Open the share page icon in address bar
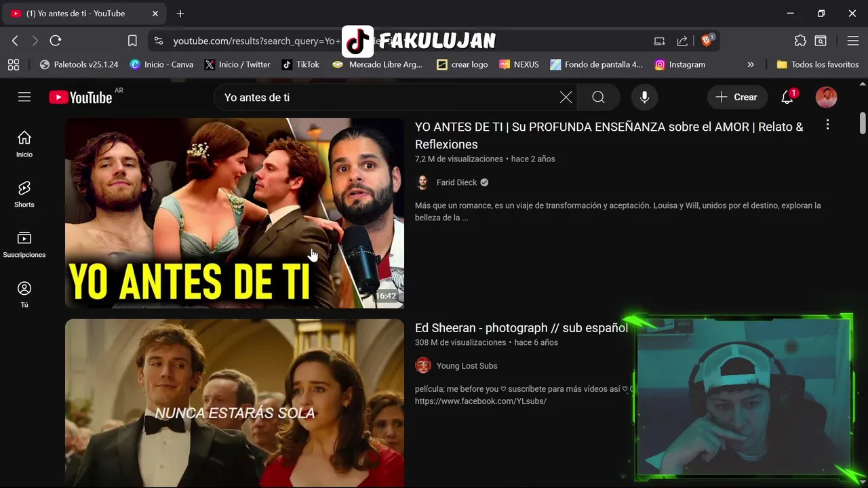868x488 pixels. 682,41
